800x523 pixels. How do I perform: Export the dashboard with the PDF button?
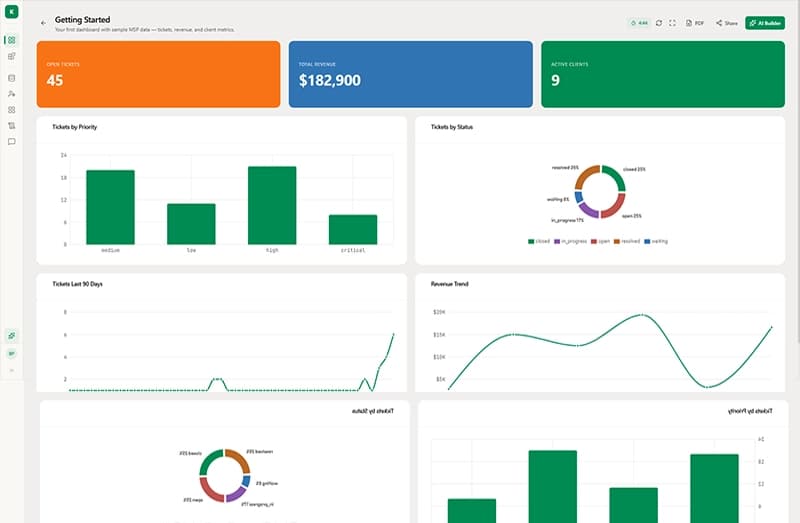[695, 23]
